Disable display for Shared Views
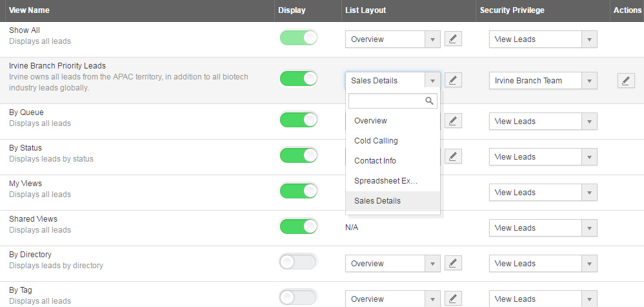The image size is (644, 307). 299,227
